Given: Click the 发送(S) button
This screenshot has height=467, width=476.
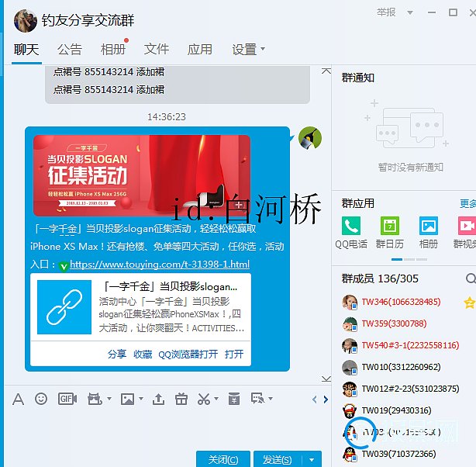Looking at the screenshot, I should [278, 459].
